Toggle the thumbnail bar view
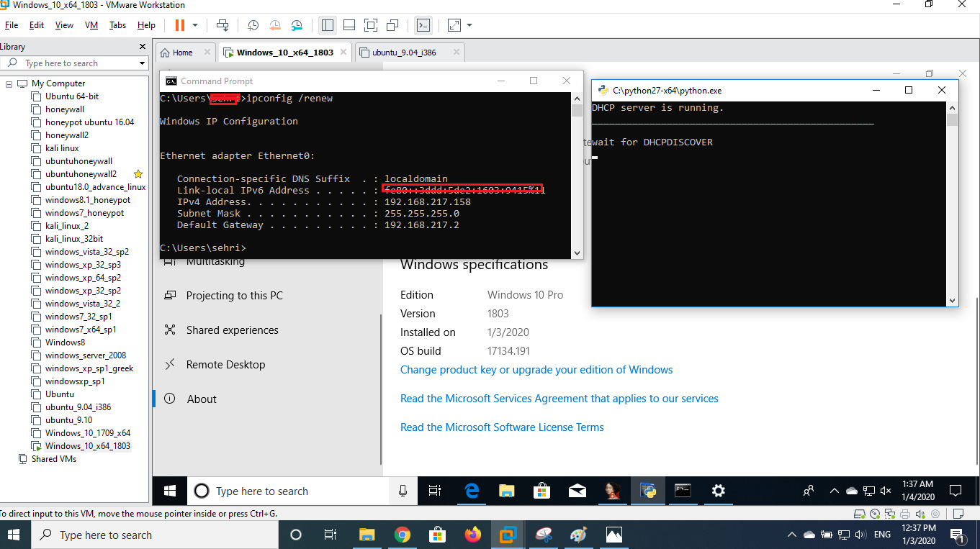The image size is (980, 549). pos(349,25)
